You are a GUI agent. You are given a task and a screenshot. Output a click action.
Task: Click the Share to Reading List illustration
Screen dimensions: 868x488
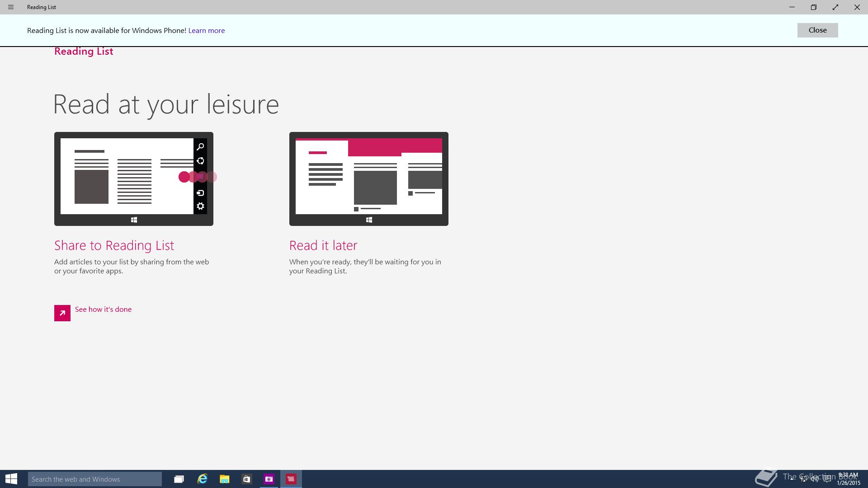134,179
